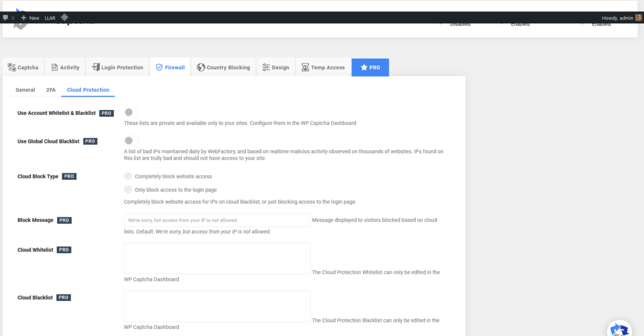Click the reCAPTCHA badge in bottom corner
Screen dimensions: 644x336
tap(620, 329)
